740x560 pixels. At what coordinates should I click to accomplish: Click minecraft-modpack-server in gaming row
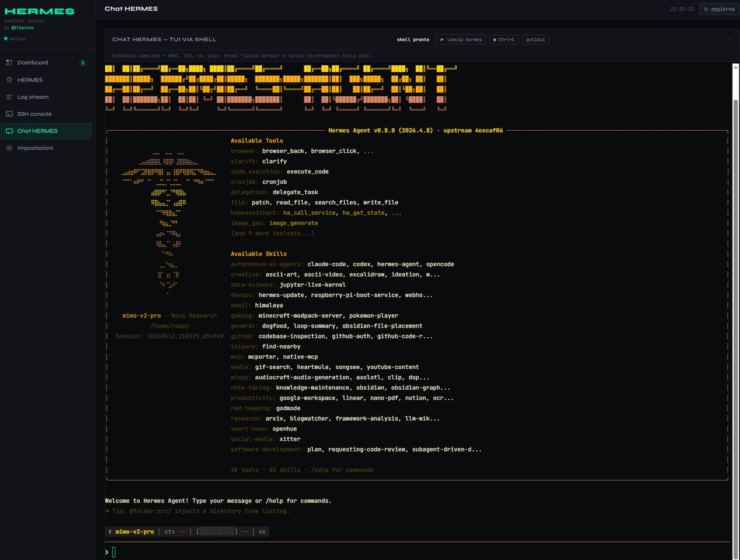point(300,316)
